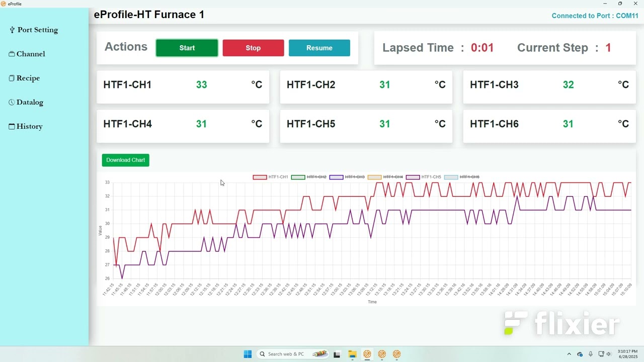
Task: Show hidden system tray icons
Action: pos(569,354)
